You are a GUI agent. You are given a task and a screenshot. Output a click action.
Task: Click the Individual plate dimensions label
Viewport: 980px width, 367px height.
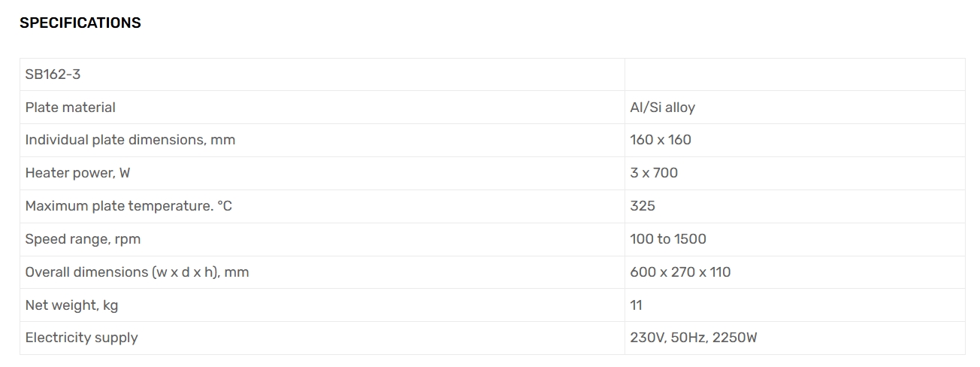pos(130,140)
